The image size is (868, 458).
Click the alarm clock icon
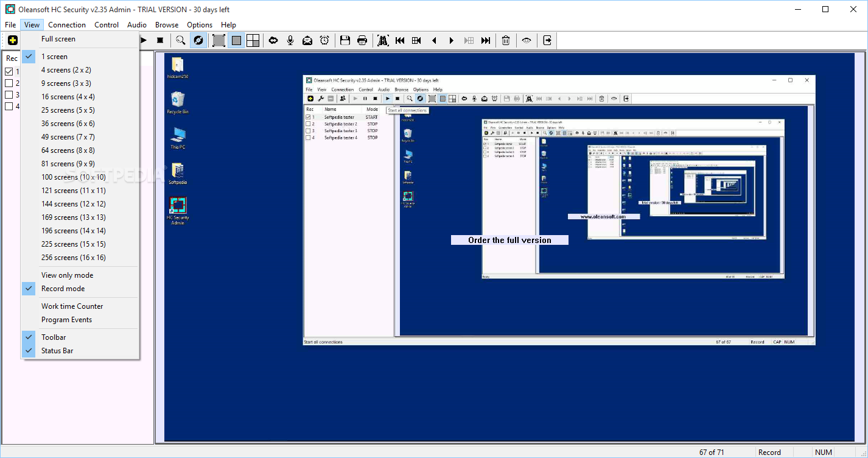point(324,40)
